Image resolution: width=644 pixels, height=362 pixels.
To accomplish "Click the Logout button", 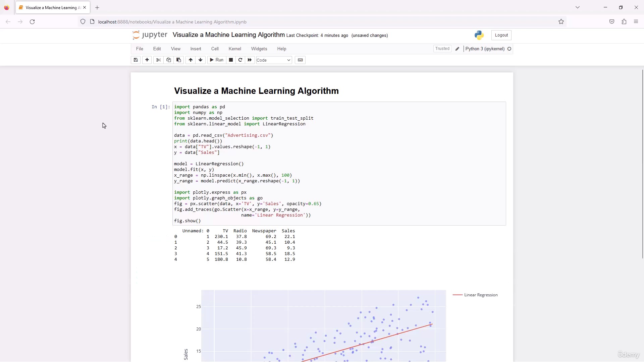I will [501, 35].
